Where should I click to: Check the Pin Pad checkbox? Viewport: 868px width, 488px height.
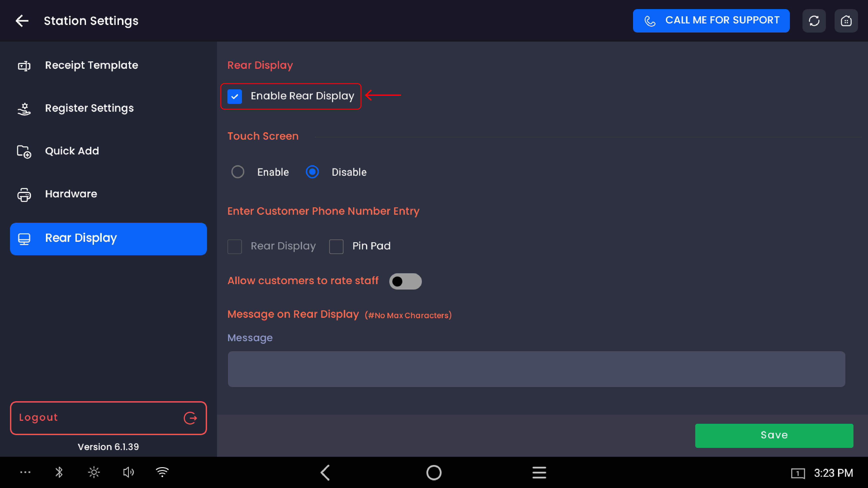click(x=336, y=247)
